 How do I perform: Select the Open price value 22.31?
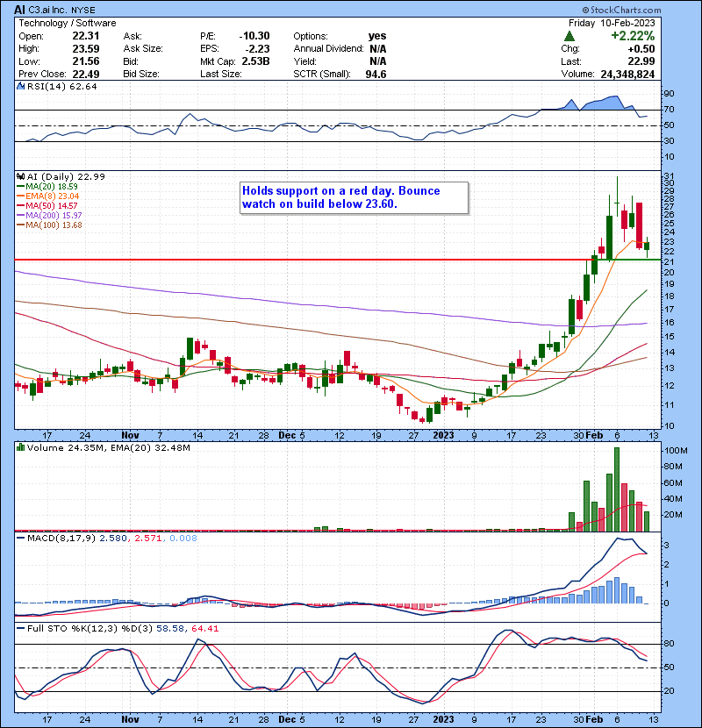(x=86, y=36)
